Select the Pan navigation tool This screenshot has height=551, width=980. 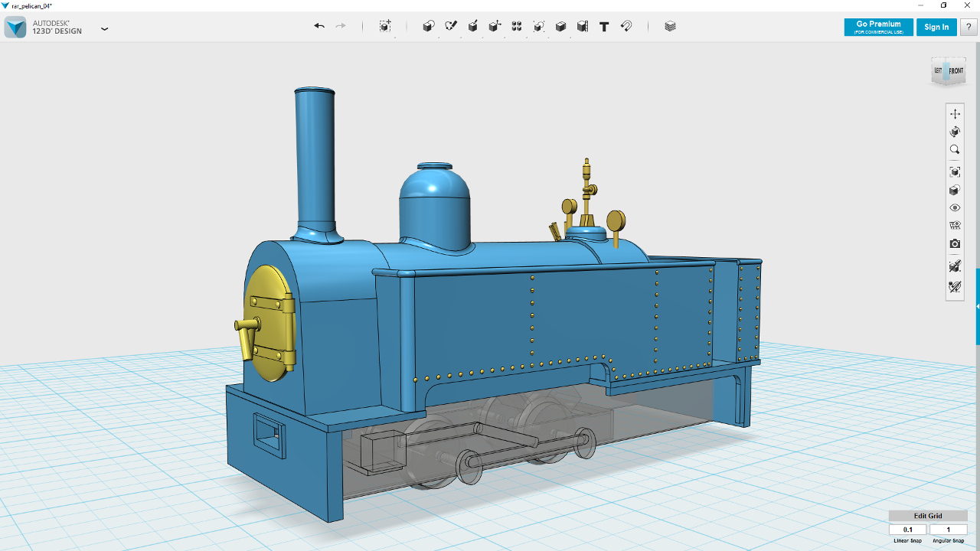click(955, 114)
